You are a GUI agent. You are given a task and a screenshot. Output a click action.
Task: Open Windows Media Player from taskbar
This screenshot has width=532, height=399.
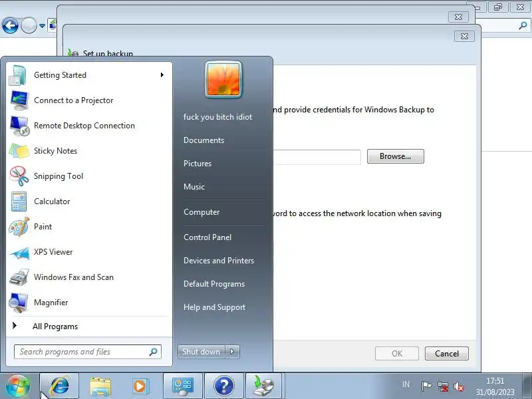point(140,386)
